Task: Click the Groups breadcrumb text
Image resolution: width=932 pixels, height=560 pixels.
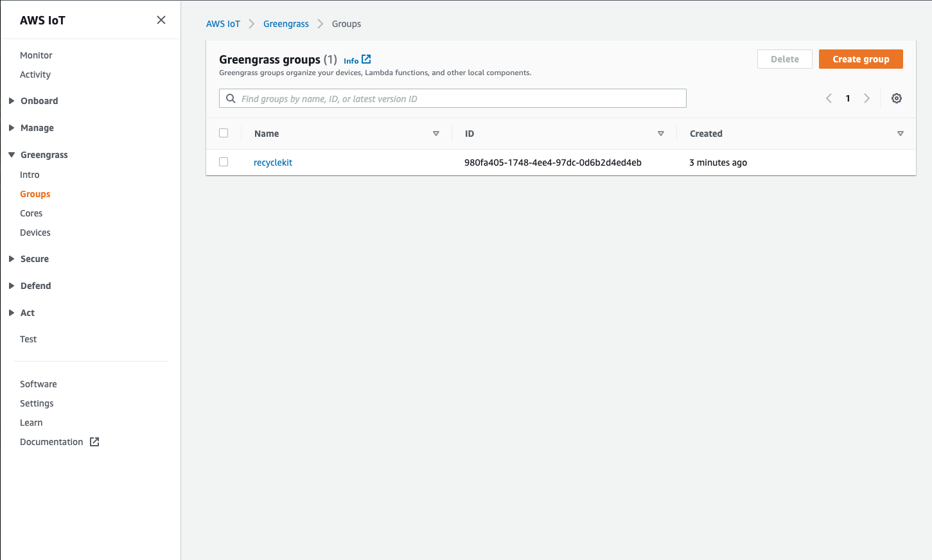Action: point(346,24)
